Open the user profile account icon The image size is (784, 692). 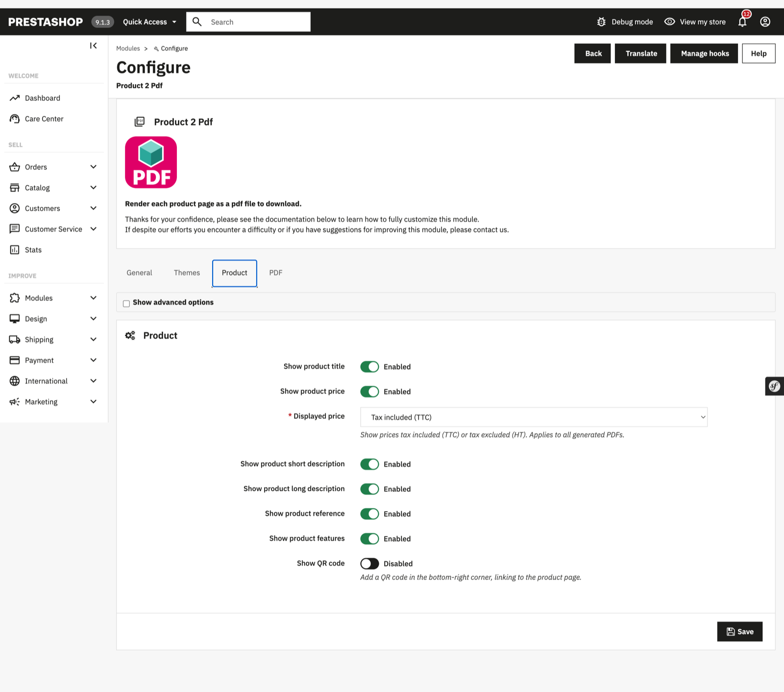click(765, 22)
